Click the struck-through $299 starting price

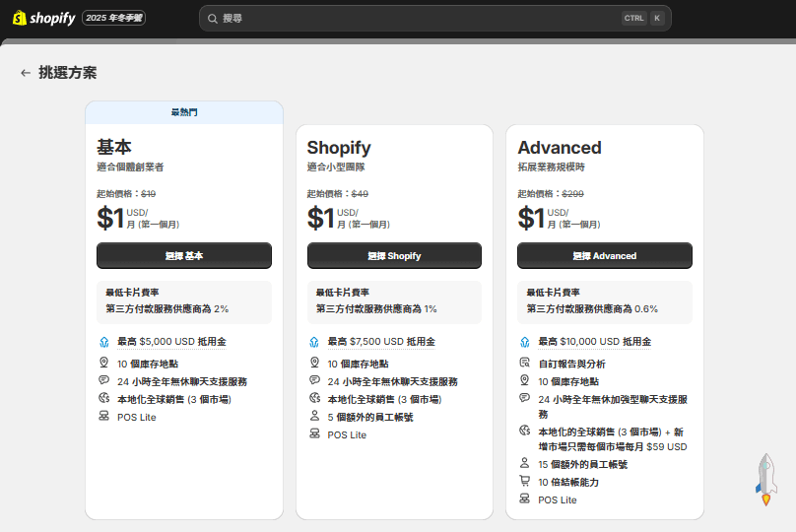click(572, 194)
